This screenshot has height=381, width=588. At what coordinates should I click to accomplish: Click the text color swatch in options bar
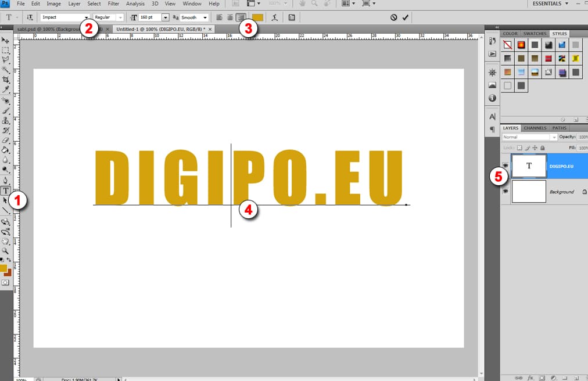tap(257, 17)
